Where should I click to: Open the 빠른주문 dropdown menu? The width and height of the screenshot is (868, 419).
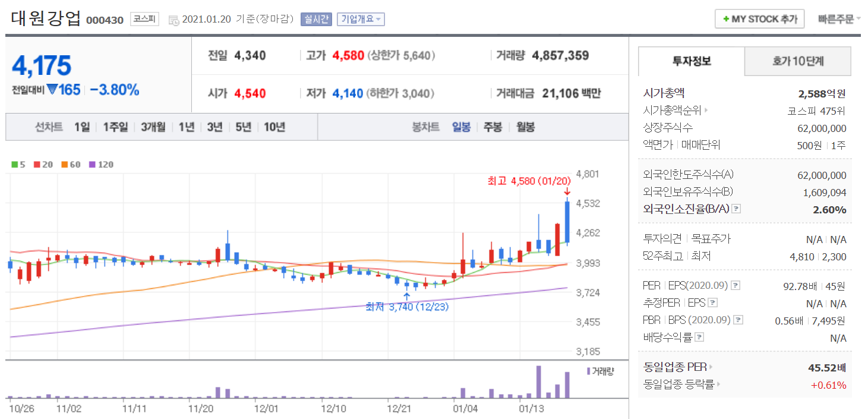[839, 19]
